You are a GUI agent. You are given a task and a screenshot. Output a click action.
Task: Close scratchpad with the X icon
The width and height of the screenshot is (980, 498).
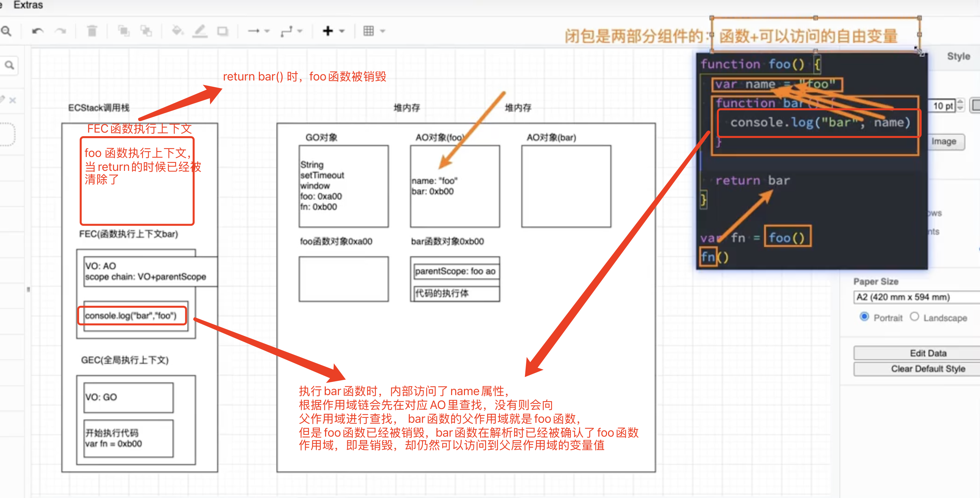pos(13,100)
